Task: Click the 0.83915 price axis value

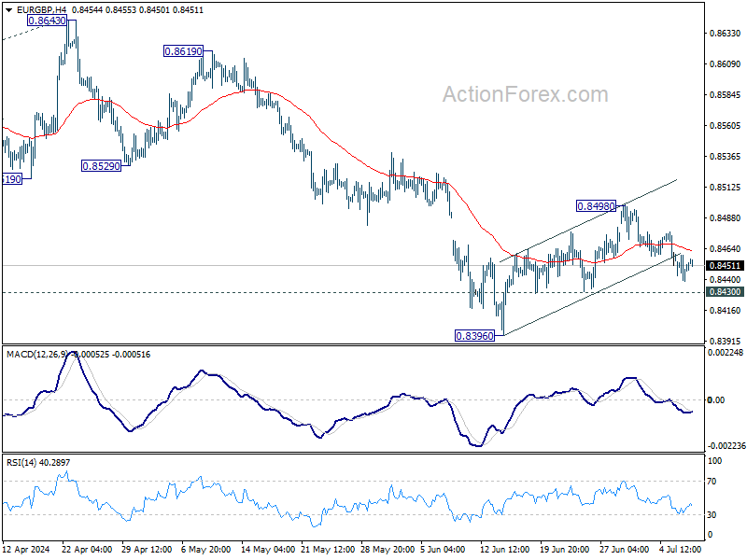Action: coord(726,342)
